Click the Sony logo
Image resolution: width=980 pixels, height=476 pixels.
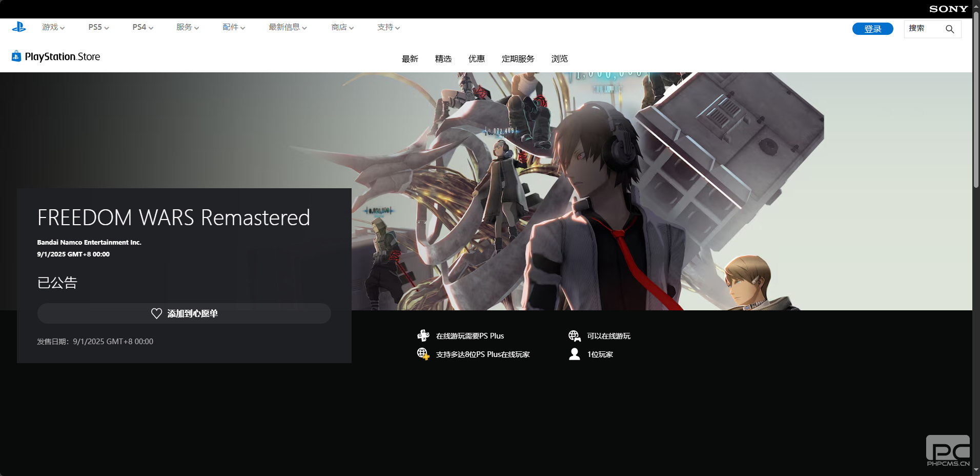[x=948, y=9]
